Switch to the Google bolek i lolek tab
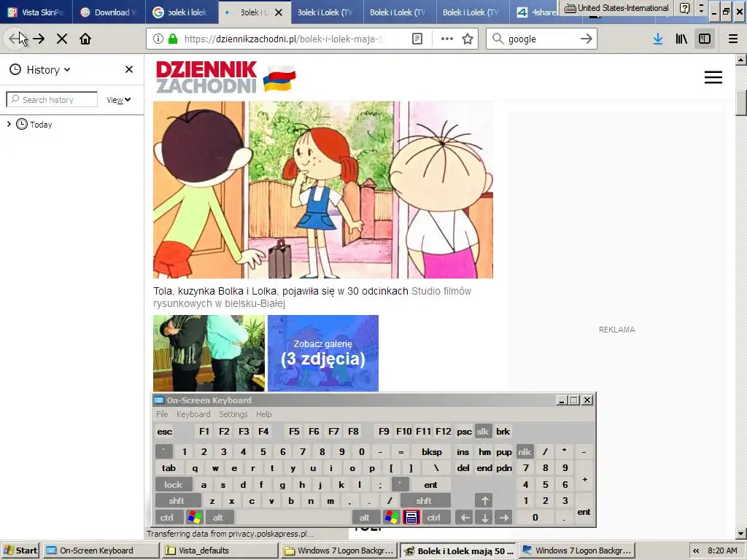Screen dimensions: 747x560 click(x=181, y=12)
